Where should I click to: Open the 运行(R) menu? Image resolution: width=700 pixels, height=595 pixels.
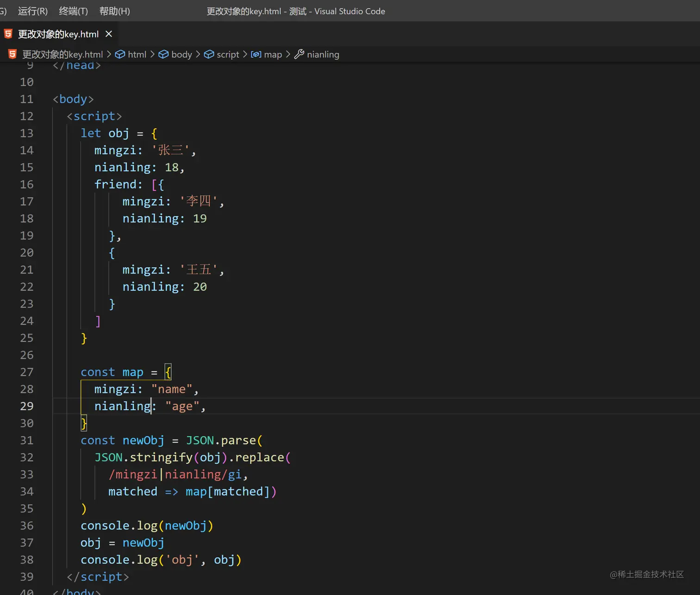coord(32,11)
